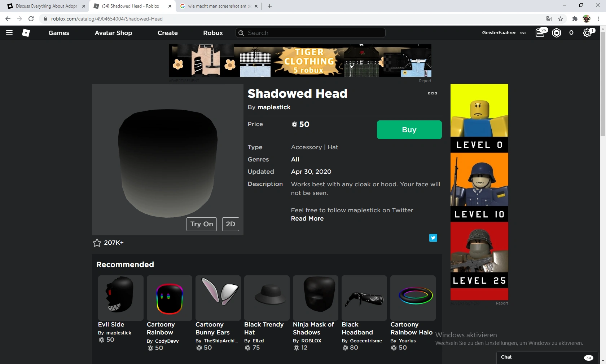This screenshot has width=606, height=364.
Task: Favorite Shadowed Head using the star toggle
Action: coord(96,243)
